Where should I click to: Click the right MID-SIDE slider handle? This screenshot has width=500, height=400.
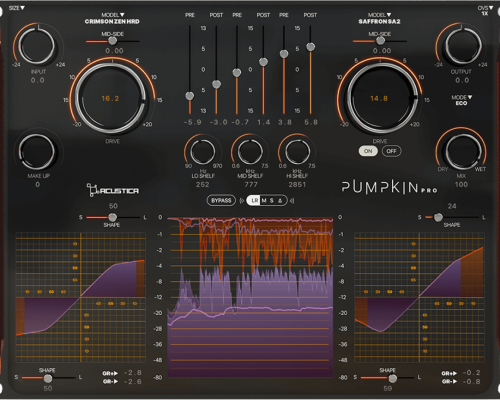[x=380, y=41]
